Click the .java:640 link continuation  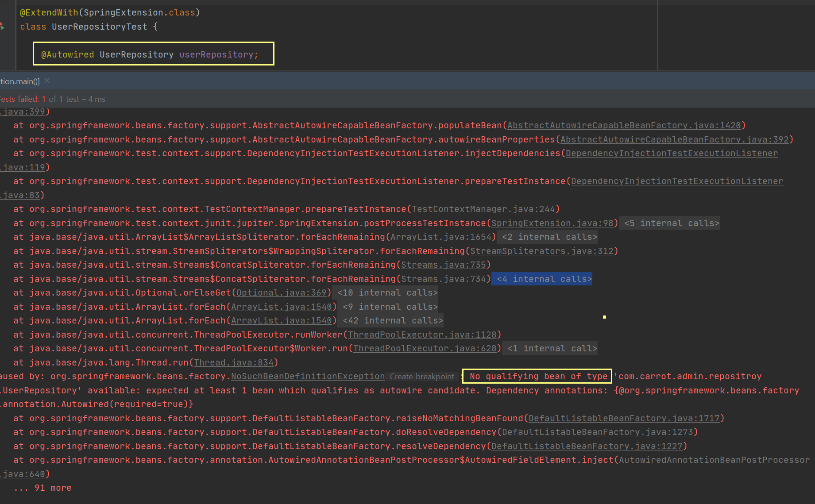tap(23, 474)
